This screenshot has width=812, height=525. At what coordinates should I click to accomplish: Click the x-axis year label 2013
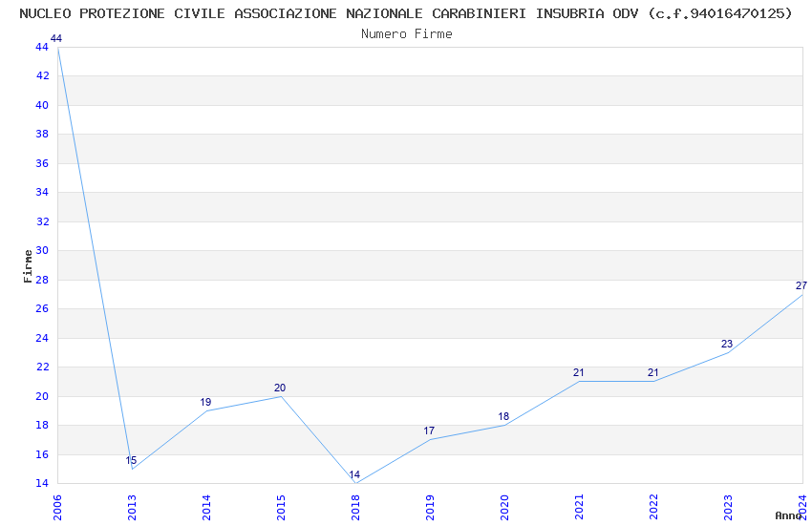click(x=132, y=508)
